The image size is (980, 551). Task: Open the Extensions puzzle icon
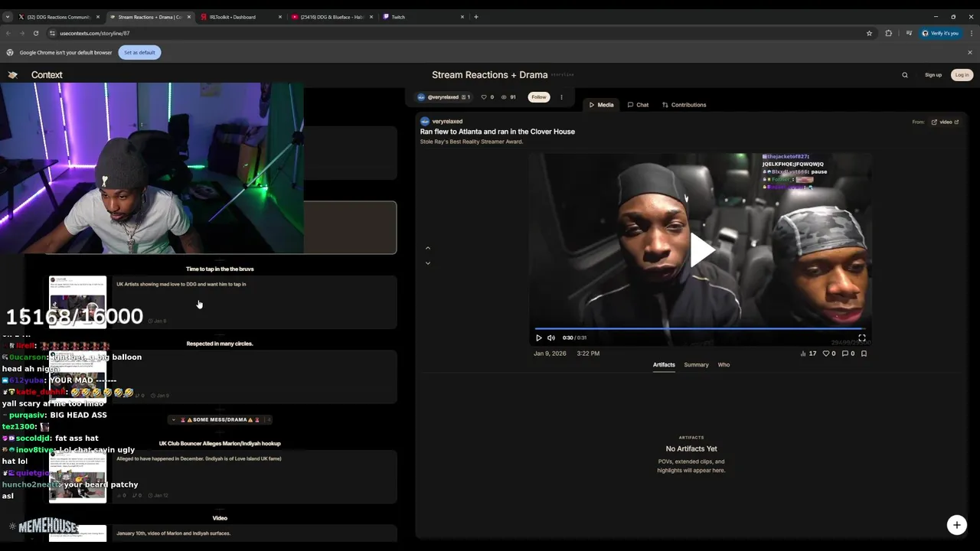coord(889,34)
